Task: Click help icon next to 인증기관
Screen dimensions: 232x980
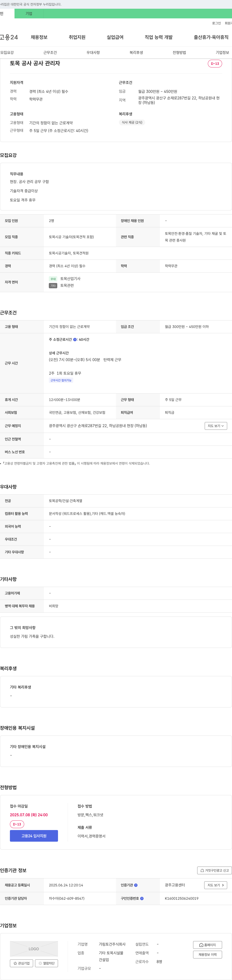Action: point(136,885)
